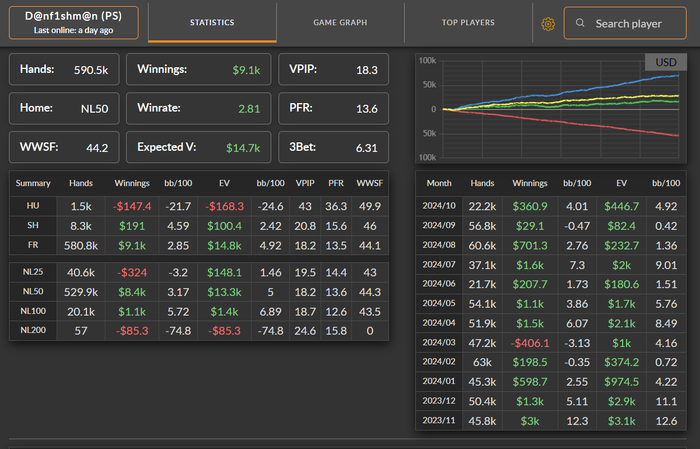The image size is (700, 449).
Task: Select the SH summary row label
Action: click(x=33, y=225)
